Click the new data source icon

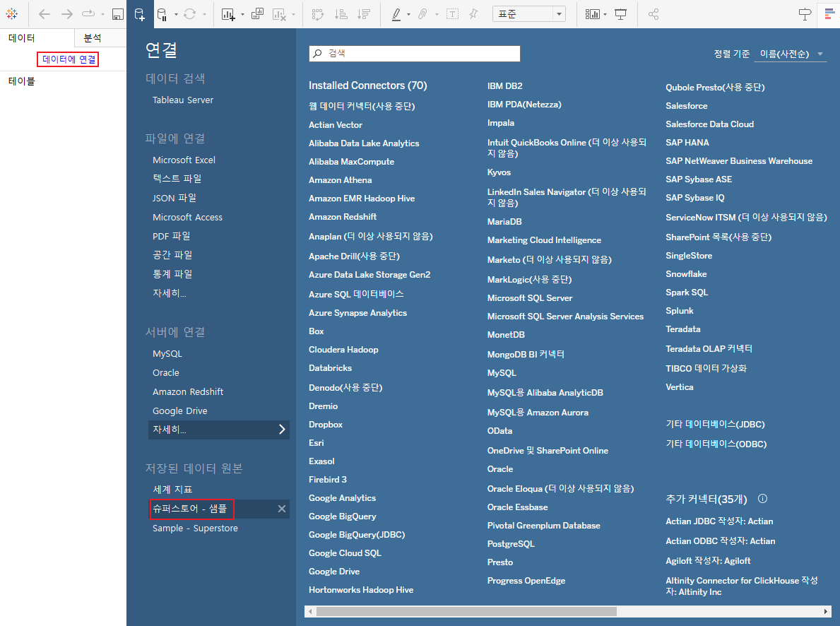(139, 14)
